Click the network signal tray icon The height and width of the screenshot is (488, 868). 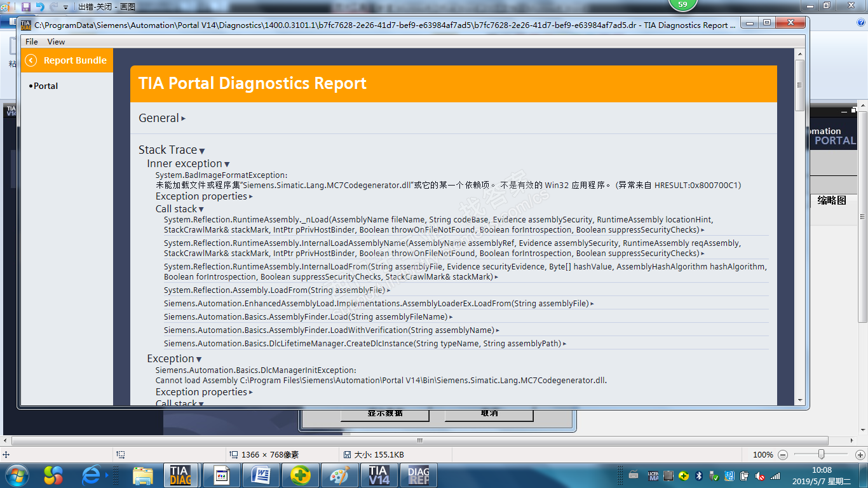pyautogui.click(x=775, y=475)
